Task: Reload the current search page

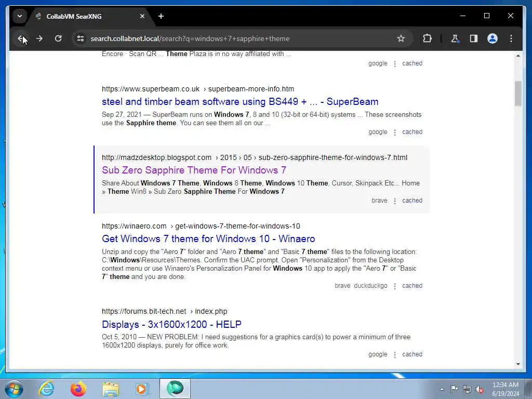Action: (x=58, y=38)
